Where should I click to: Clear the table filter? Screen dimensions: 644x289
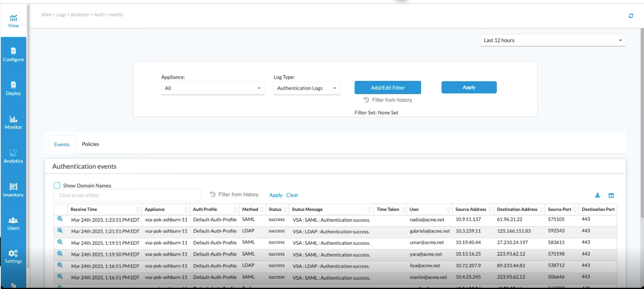[x=292, y=195]
